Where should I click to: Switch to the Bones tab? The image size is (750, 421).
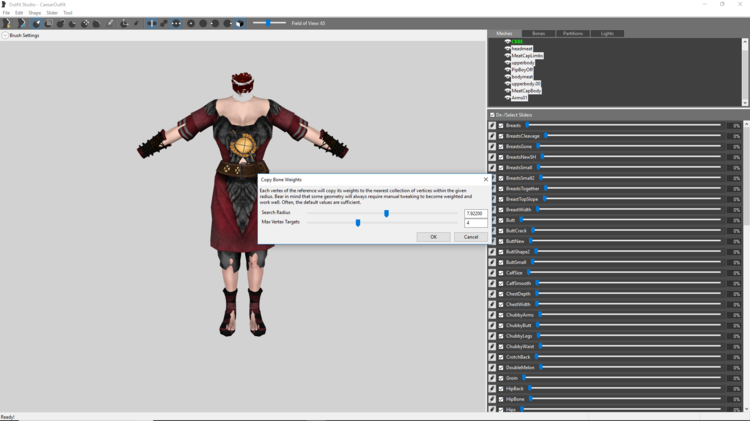point(539,33)
